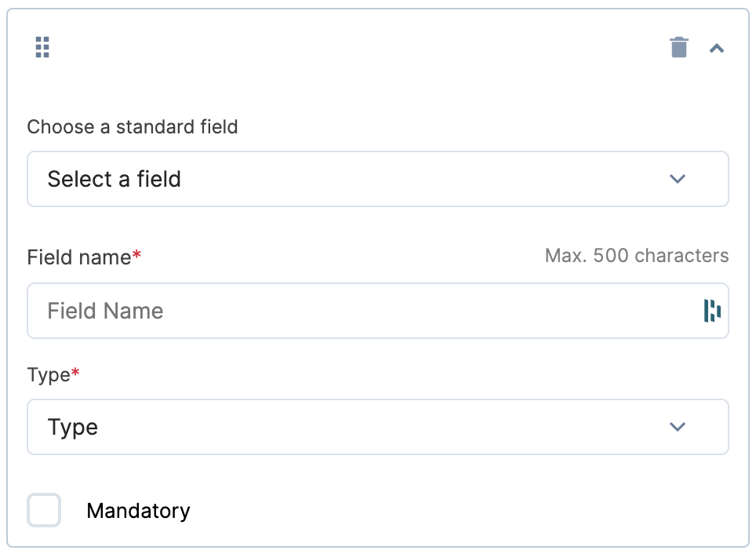Delete the field using the trash icon
The image size is (756, 554).
point(678,47)
